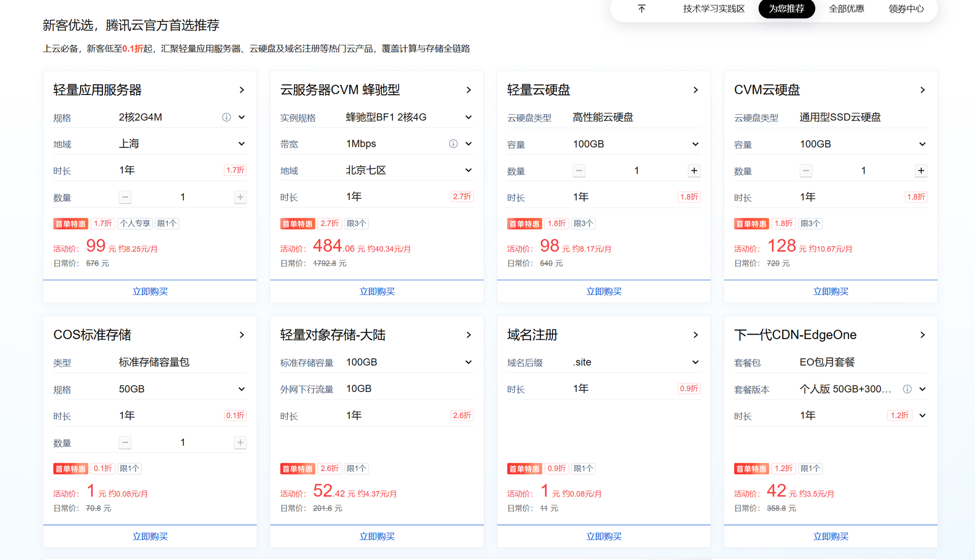The width and height of the screenshot is (975, 560).
Task: Click 立即购买 for 轻量对象存储-大陆
Action: (x=377, y=536)
